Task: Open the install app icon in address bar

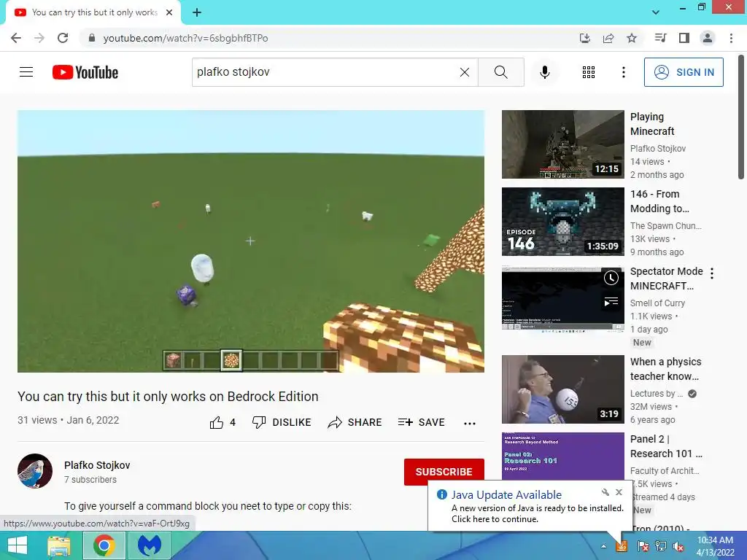Action: coord(585,38)
